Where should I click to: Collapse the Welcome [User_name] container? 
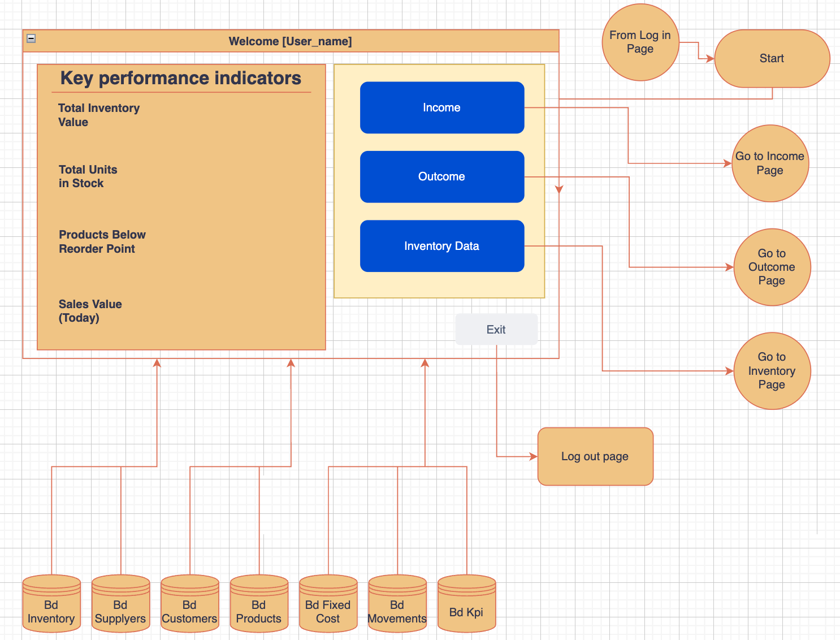click(32, 38)
